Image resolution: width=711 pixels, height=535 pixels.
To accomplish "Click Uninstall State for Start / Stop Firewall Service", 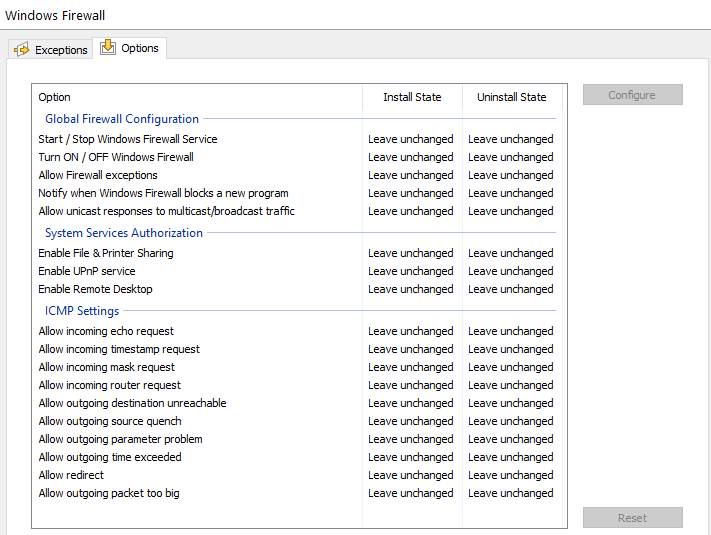I will [511, 139].
